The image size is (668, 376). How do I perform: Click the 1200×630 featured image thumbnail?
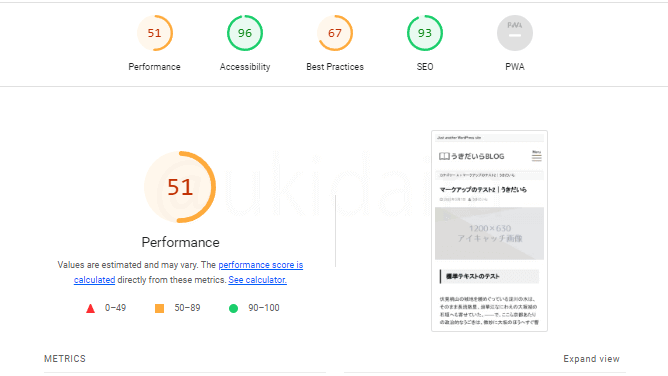[489, 233]
